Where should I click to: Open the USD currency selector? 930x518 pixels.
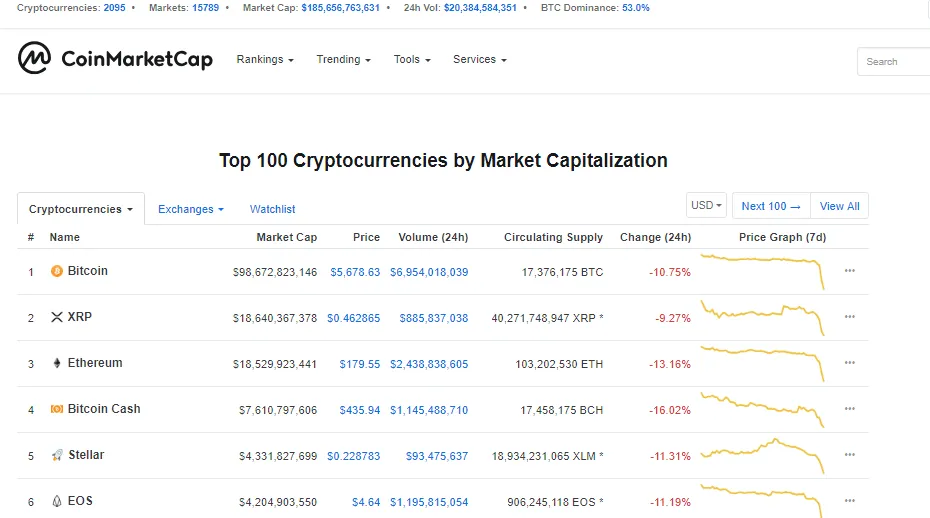[x=706, y=205]
